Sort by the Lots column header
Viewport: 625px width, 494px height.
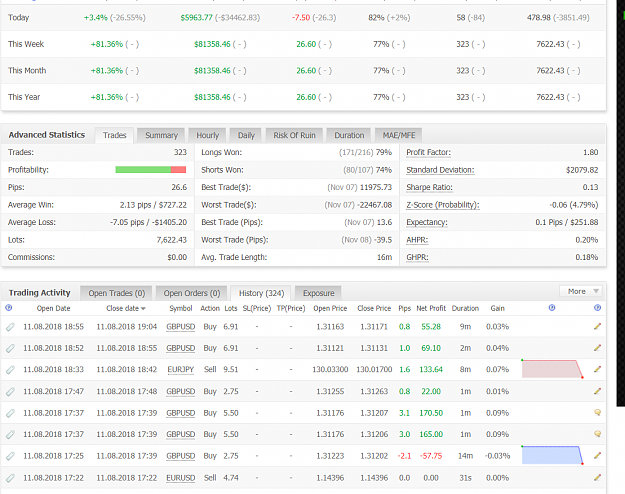pos(231,309)
